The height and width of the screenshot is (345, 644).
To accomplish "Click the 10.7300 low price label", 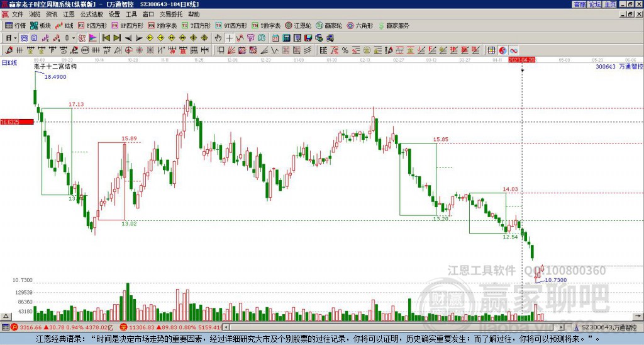I will (556, 280).
